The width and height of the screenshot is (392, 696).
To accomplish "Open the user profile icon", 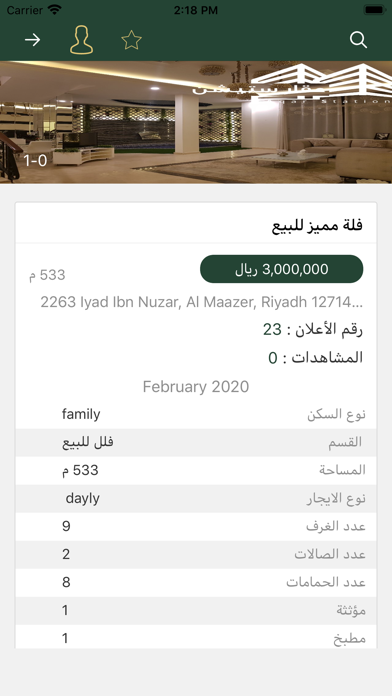I will coord(82,40).
